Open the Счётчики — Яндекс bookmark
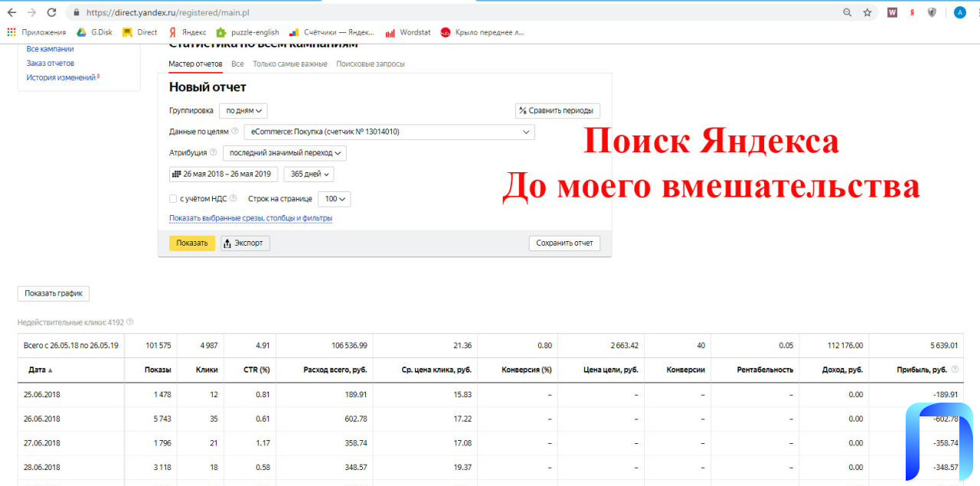Image resolution: width=980 pixels, height=486 pixels. (332, 32)
